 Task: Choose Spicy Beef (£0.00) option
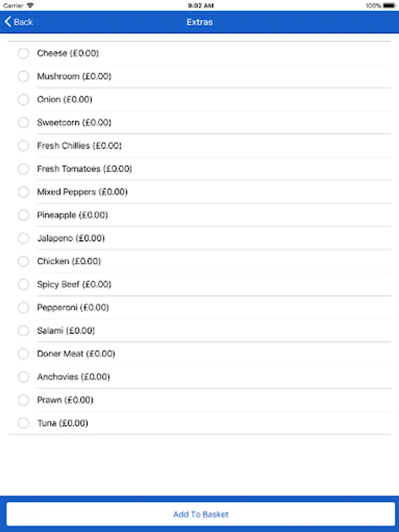pyautogui.click(x=200, y=284)
